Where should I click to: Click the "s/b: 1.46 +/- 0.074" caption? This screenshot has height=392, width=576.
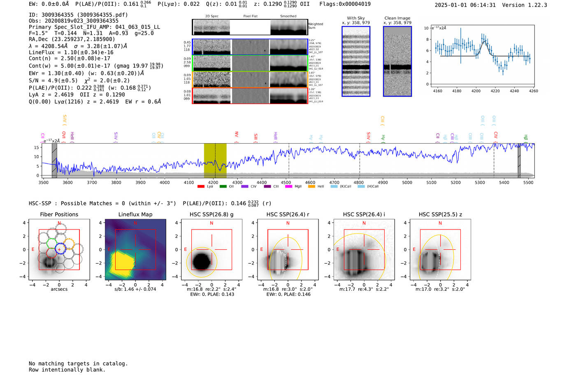[x=135, y=289]
